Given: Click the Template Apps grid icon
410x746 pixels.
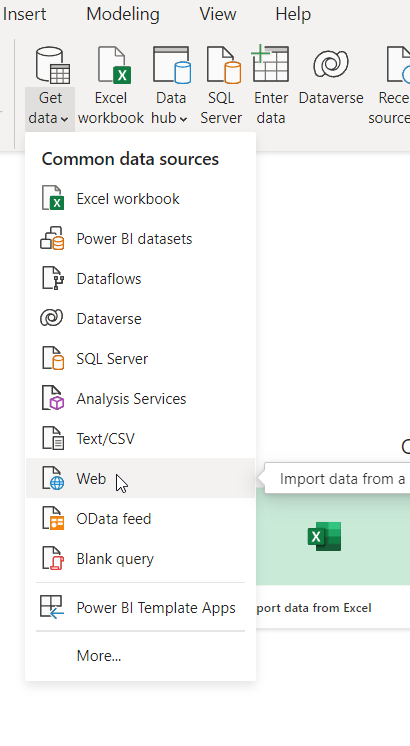Looking at the screenshot, I should 52,608.
